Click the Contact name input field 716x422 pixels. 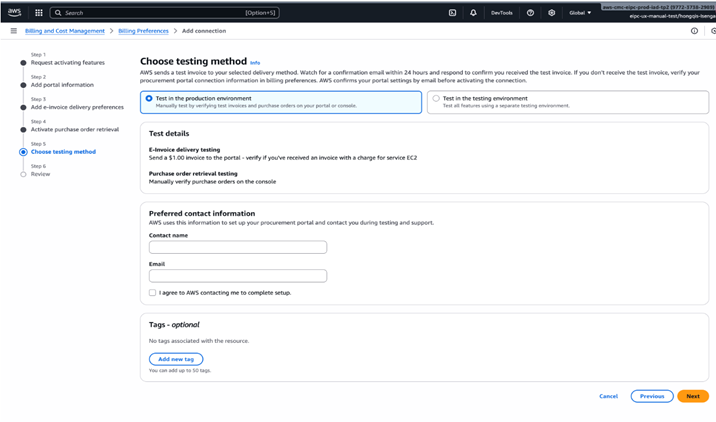click(238, 247)
